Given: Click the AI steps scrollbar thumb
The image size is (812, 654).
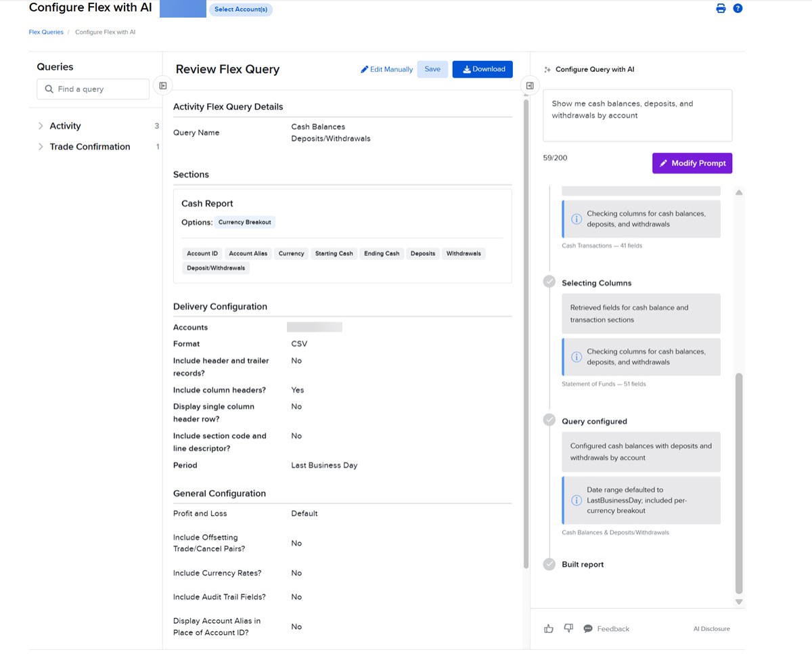Looking at the screenshot, I should point(739,483).
